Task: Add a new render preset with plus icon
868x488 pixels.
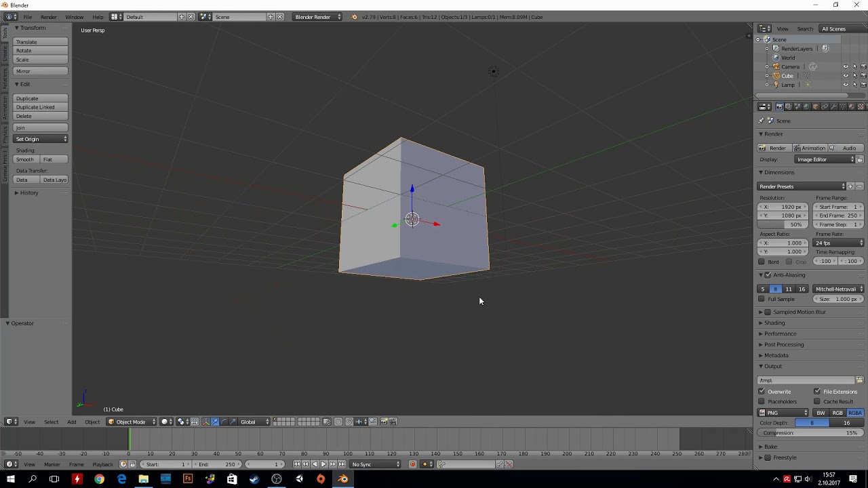Action: [850, 186]
